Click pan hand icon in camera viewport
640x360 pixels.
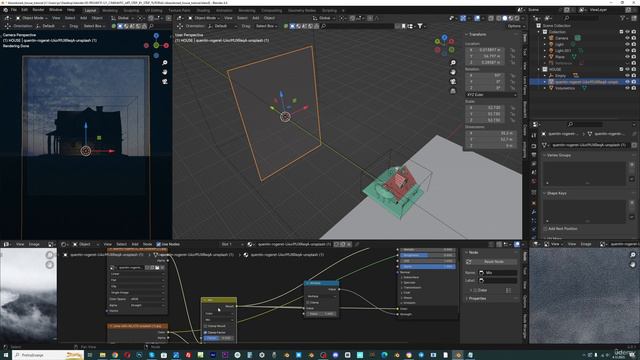165,72
